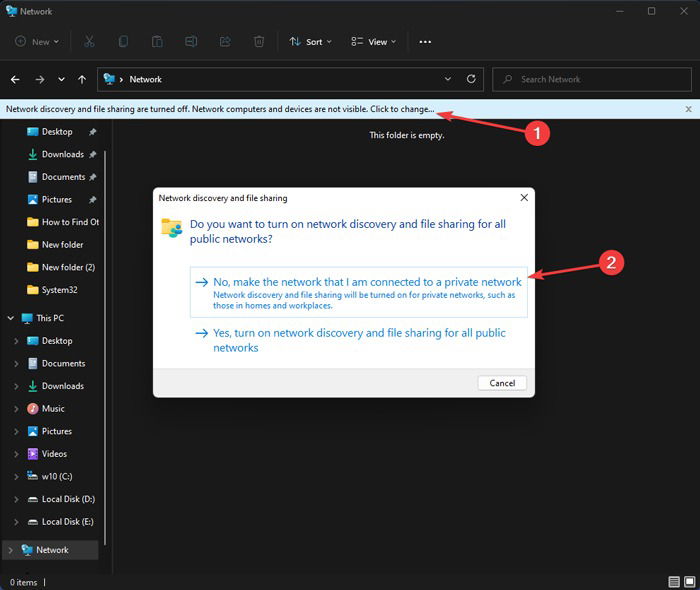This screenshot has width=700, height=590.
Task: Dismiss the network discovery info bar
Action: [x=688, y=109]
